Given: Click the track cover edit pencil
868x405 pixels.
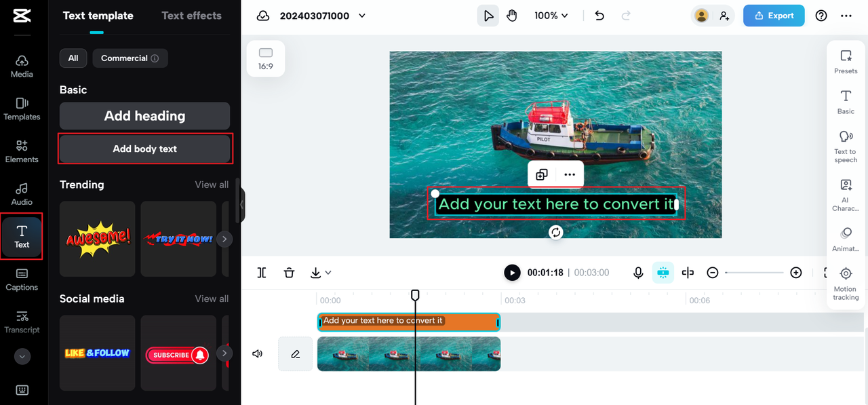Looking at the screenshot, I should [x=296, y=354].
